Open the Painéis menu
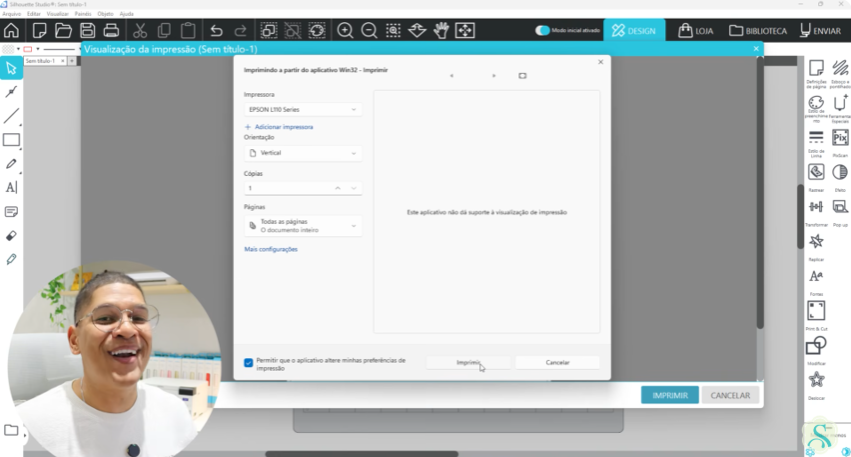Viewport: 851px width, 457px height. pos(83,14)
